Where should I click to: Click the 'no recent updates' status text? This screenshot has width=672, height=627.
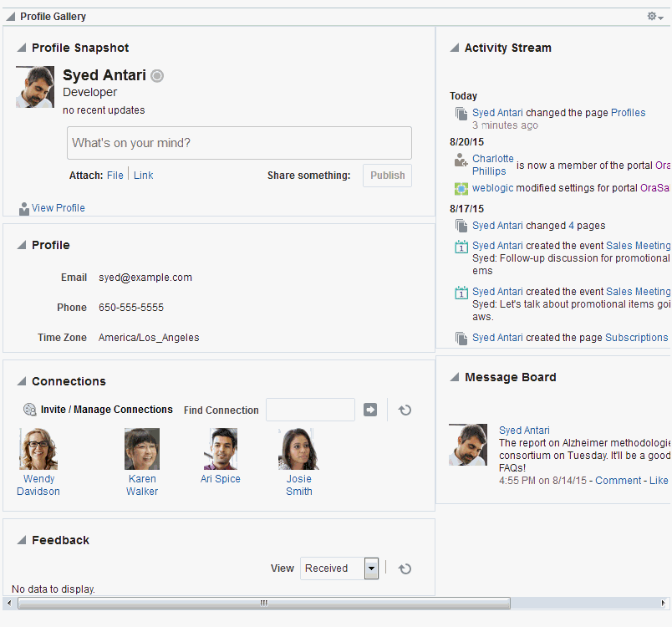pyautogui.click(x=104, y=110)
